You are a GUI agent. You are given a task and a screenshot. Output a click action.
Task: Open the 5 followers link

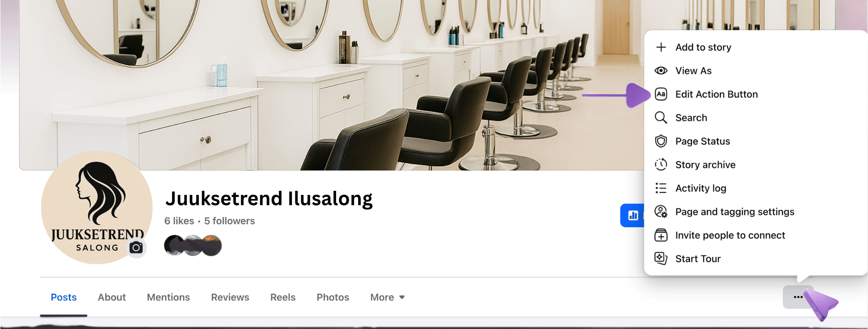click(229, 221)
